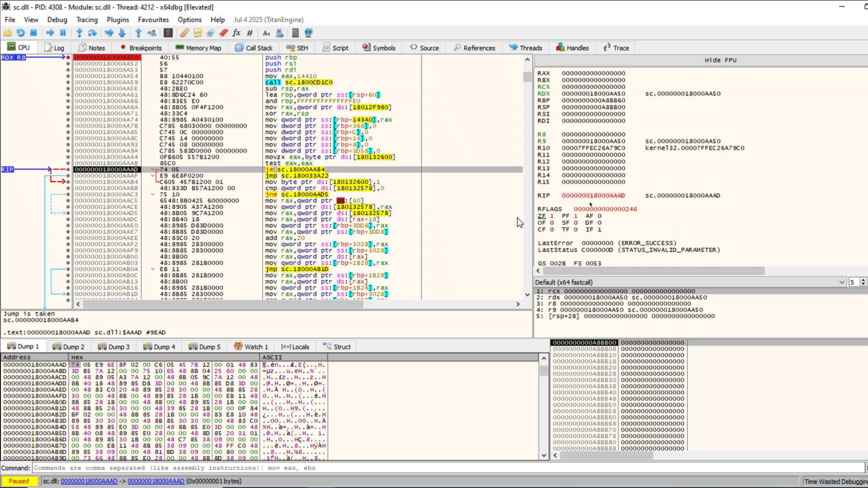Switch to the Trace tab

click(616, 48)
